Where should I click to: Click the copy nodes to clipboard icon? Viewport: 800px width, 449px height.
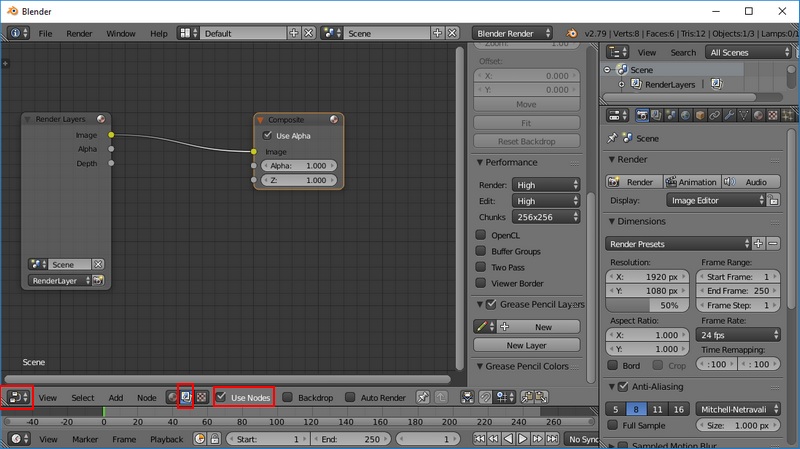pos(527,397)
